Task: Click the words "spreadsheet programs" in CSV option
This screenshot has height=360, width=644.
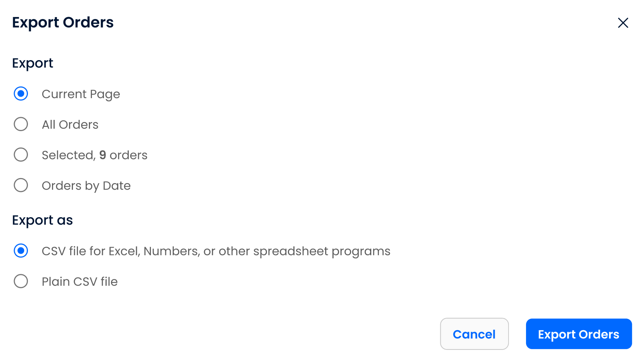Action: (322, 251)
